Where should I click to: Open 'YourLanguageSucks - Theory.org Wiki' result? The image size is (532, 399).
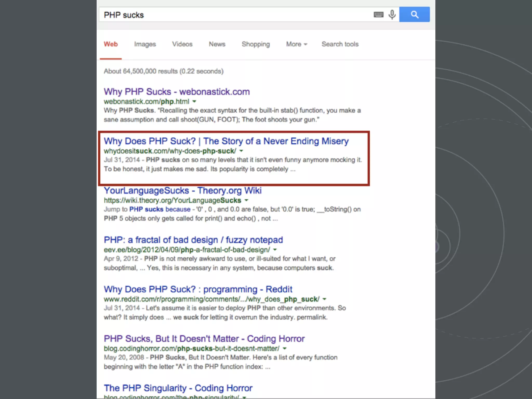(x=183, y=191)
